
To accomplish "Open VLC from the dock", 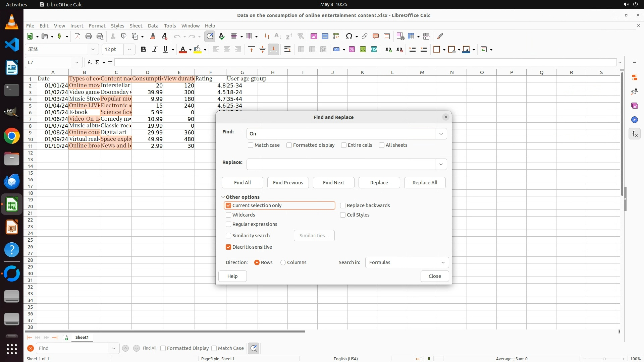I will [12, 22].
